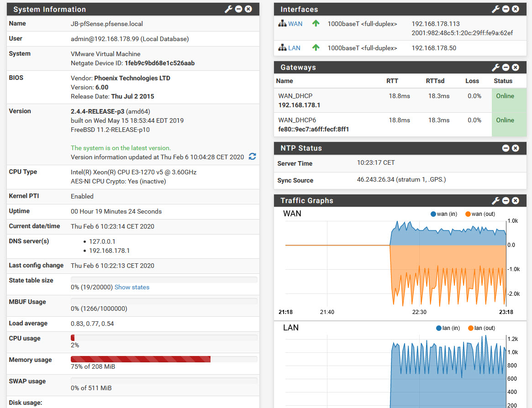Click the WAN_DHCP6 Online status cell

click(x=509, y=125)
